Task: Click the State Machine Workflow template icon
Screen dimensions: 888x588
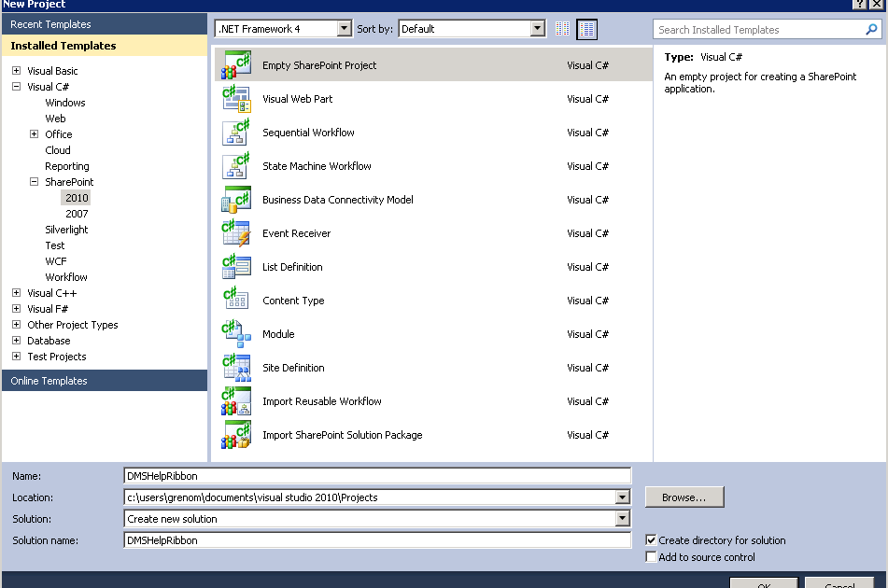Action: click(236, 166)
